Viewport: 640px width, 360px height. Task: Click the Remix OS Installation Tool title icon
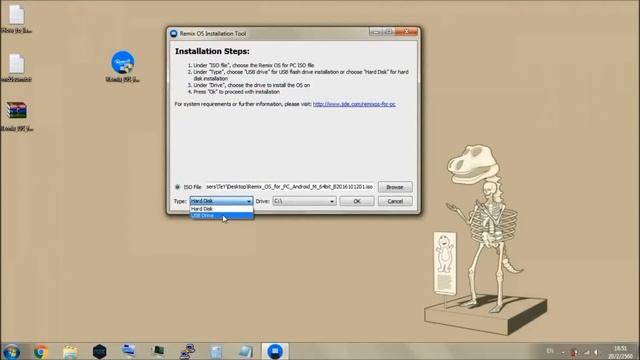tap(173, 33)
